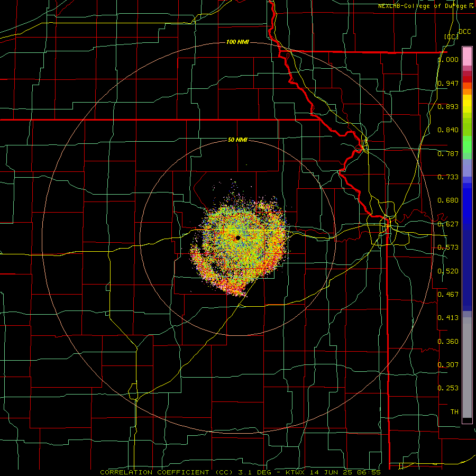Click the NEXLAB-College of DuPage label
Viewport: 476px width, 476px height.
[422, 6]
